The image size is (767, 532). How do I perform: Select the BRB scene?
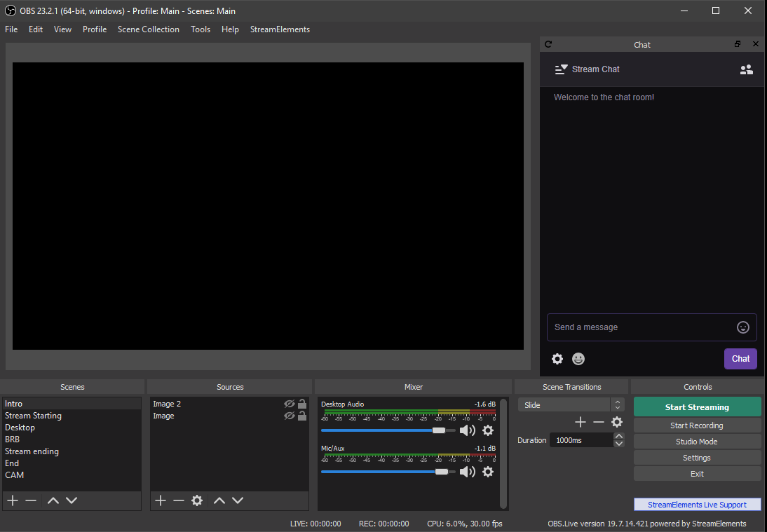(72, 439)
